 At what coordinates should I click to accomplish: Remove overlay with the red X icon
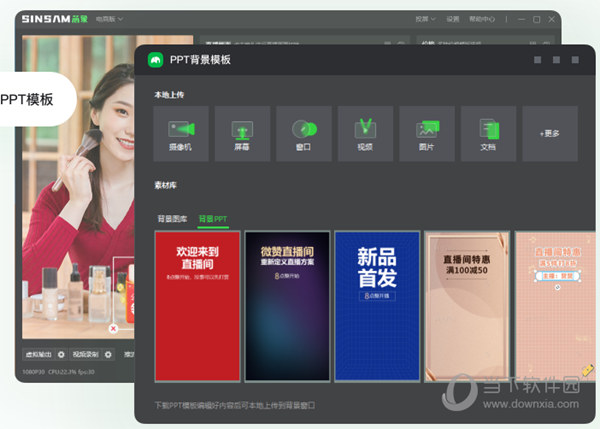(x=113, y=328)
